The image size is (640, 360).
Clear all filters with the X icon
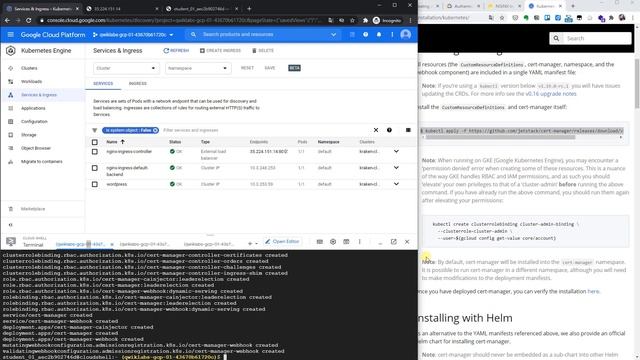coord(376,130)
